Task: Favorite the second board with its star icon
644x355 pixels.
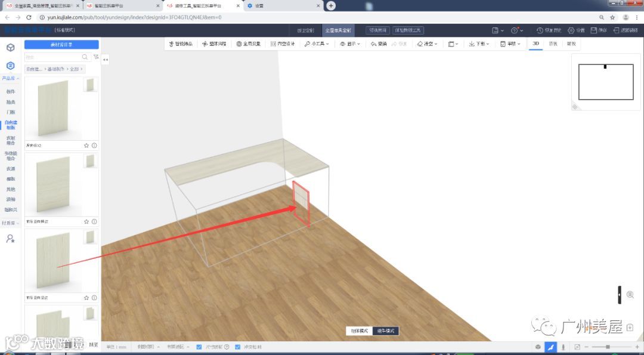Action: (x=86, y=221)
